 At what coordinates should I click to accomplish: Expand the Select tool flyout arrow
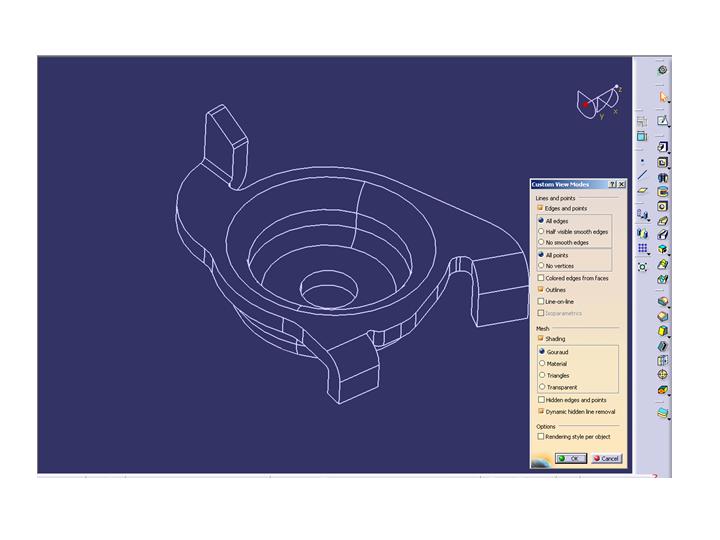(x=669, y=102)
